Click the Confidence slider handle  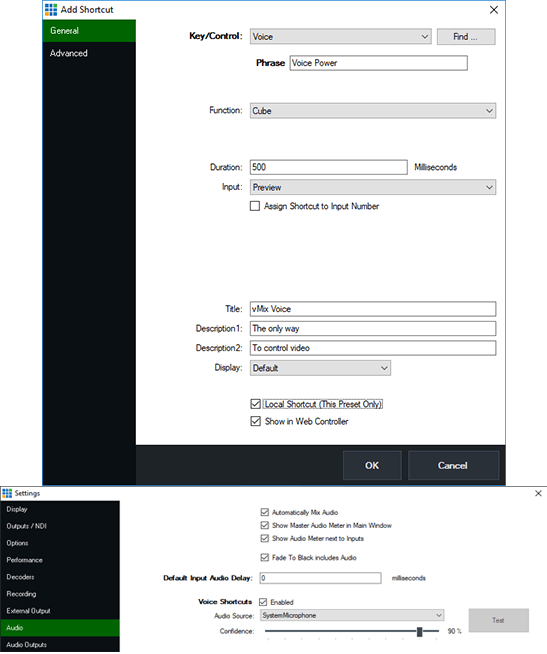click(420, 631)
